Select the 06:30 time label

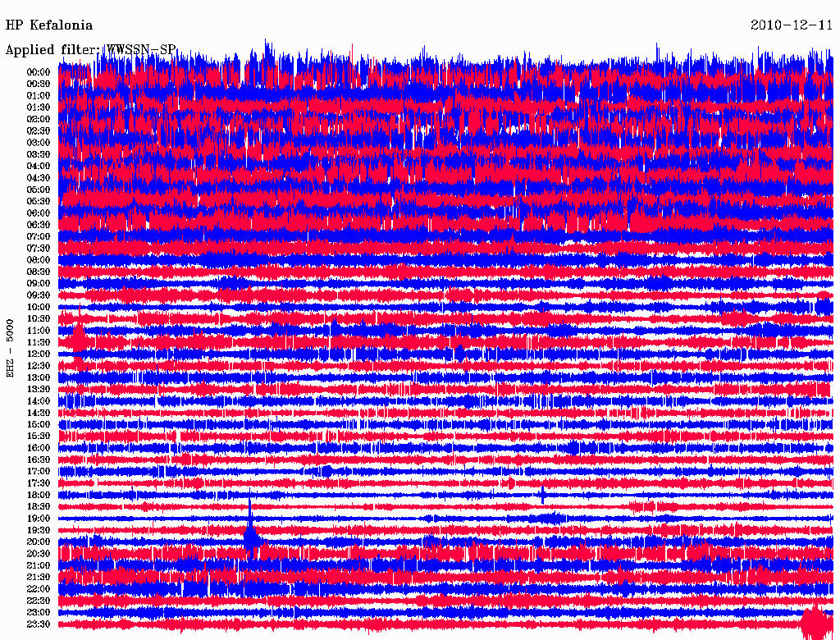pos(39,225)
